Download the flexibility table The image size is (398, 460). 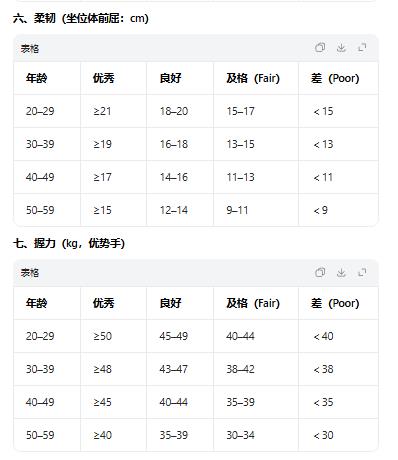(341, 48)
